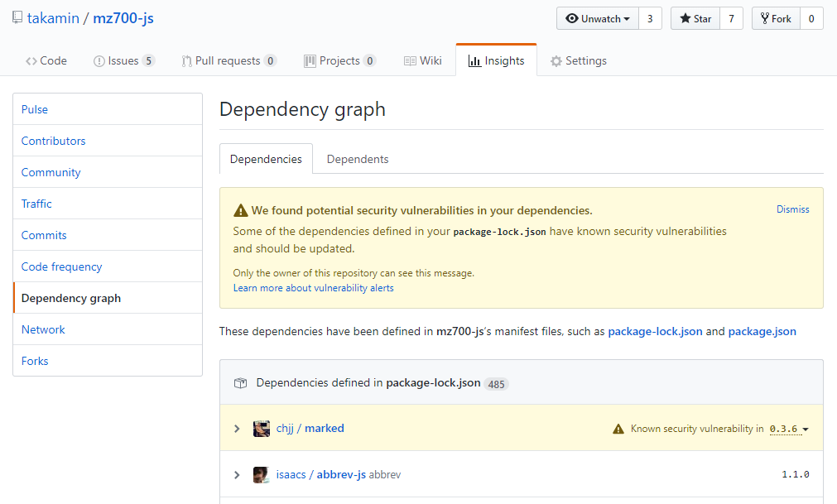Open the package-lock.json manifest link

click(655, 331)
